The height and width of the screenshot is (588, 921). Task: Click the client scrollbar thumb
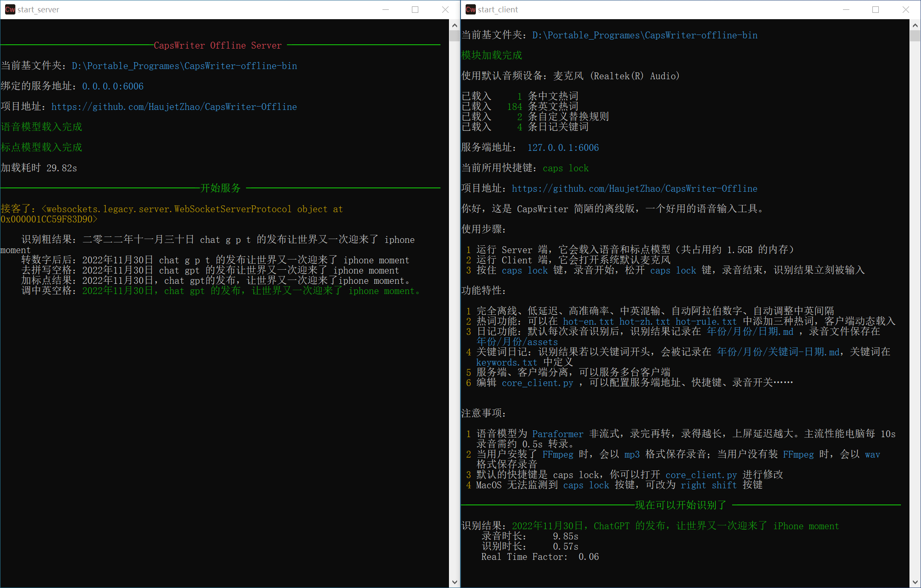pos(915,36)
